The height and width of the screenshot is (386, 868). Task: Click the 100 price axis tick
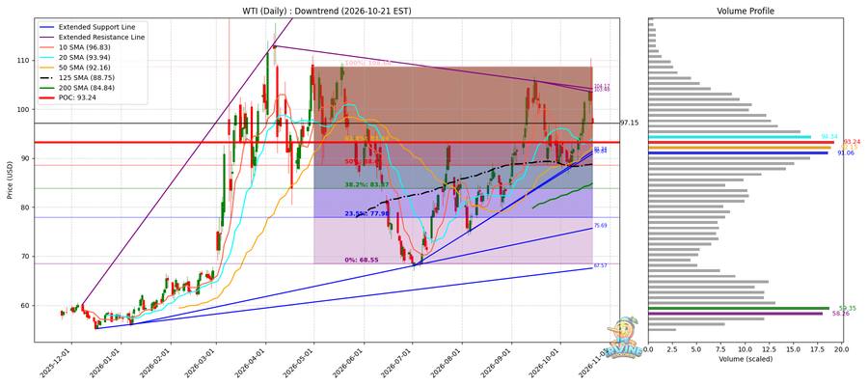click(25, 109)
